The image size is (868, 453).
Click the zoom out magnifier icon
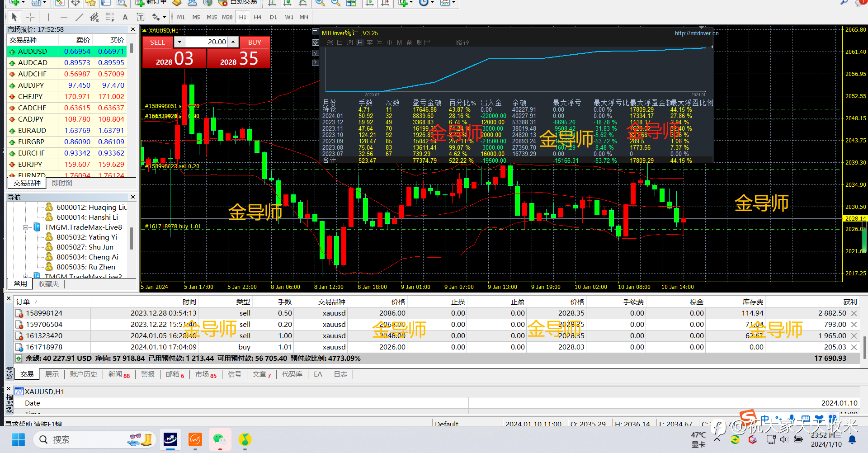pos(335,3)
